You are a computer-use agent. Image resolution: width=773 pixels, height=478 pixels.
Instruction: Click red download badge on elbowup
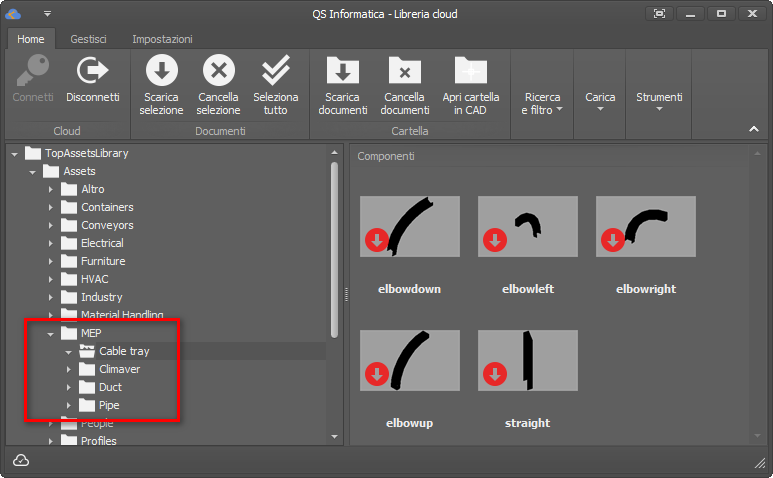coord(377,374)
